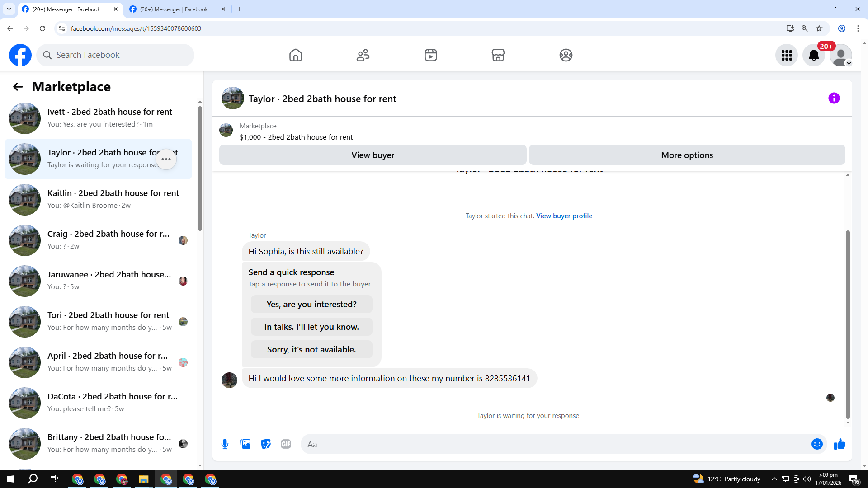Send the quick reply "Sorry, it's not available."
This screenshot has height=488, width=868.
click(x=311, y=349)
